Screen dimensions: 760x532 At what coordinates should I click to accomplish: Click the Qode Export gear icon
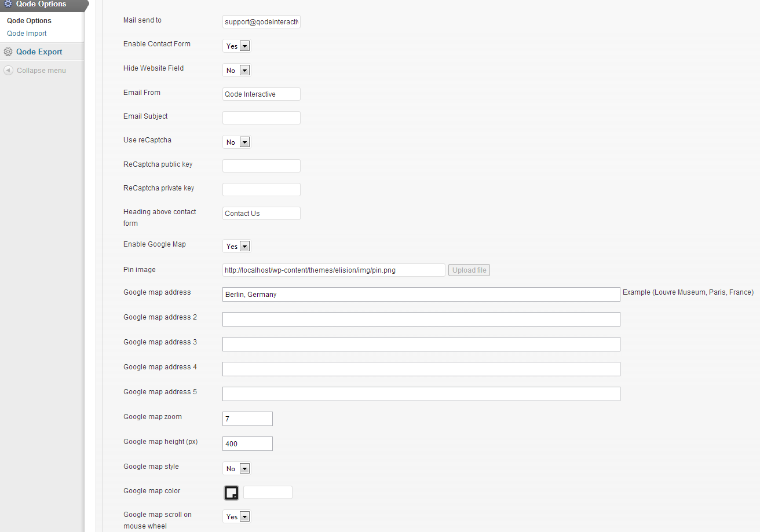point(8,52)
